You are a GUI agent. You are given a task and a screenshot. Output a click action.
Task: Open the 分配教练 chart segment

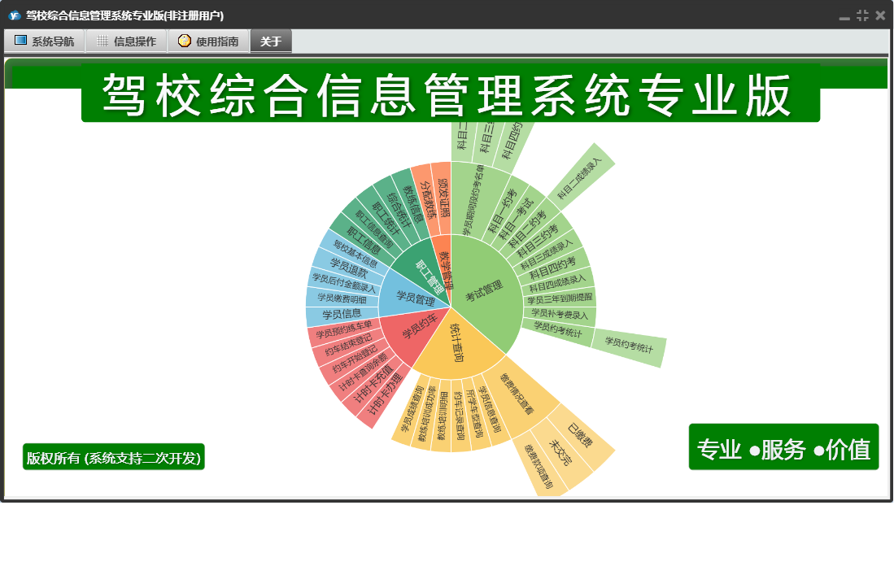click(427, 201)
